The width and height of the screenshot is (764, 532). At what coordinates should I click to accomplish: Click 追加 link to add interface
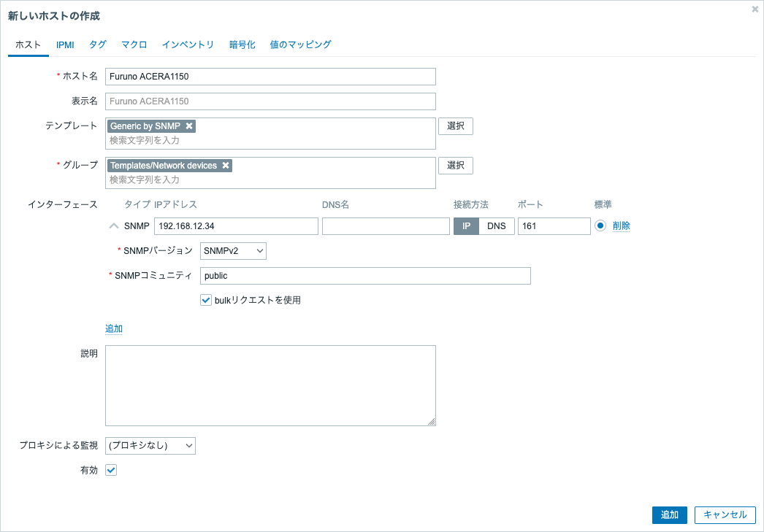click(113, 328)
